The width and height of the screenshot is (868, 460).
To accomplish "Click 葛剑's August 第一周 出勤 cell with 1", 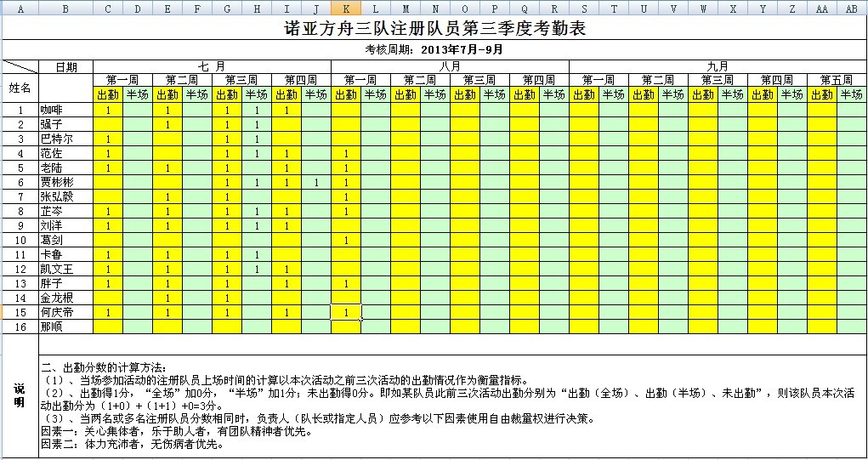I will pos(346,240).
